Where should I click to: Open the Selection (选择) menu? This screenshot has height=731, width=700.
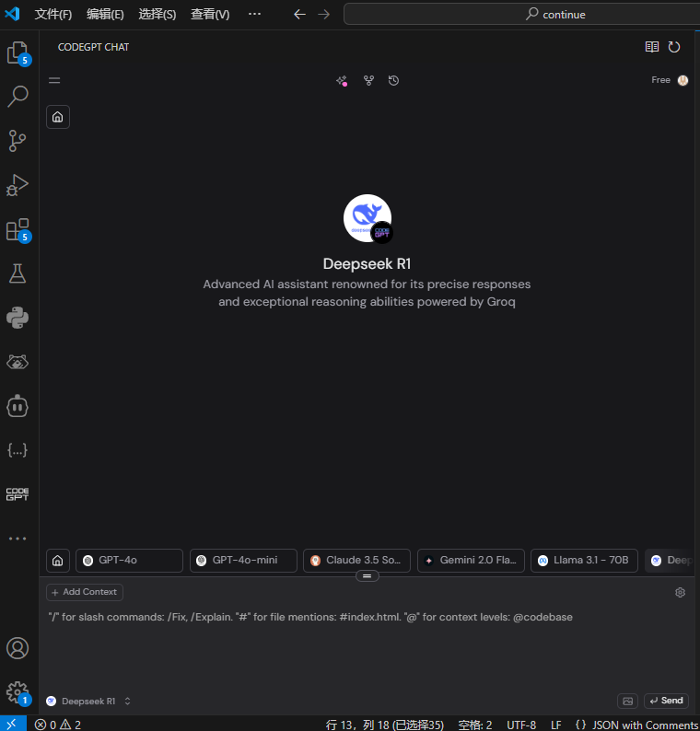click(x=157, y=15)
